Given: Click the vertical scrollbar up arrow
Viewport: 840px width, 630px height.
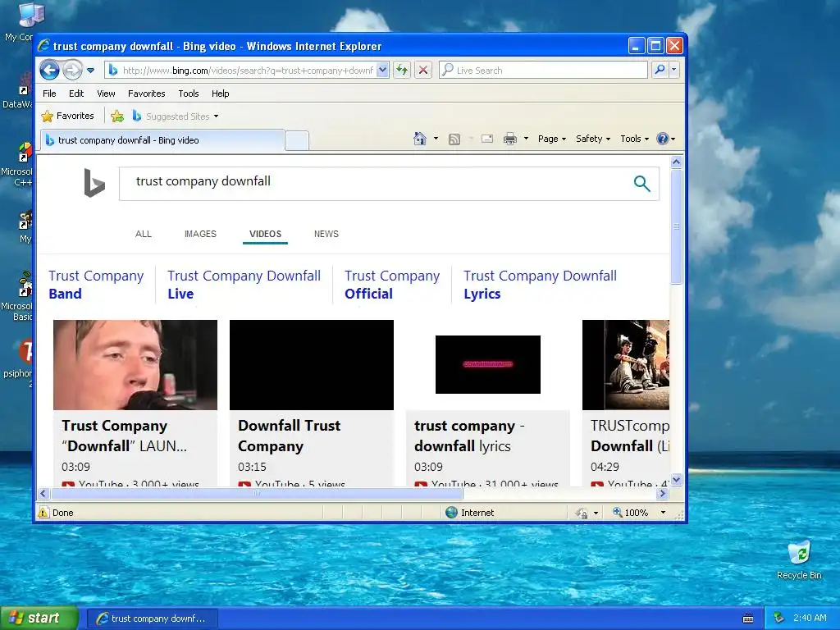Looking at the screenshot, I should tap(676, 162).
